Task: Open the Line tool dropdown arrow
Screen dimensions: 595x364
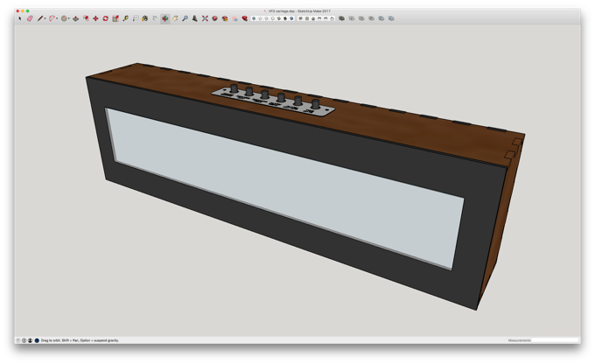Action: click(x=45, y=18)
